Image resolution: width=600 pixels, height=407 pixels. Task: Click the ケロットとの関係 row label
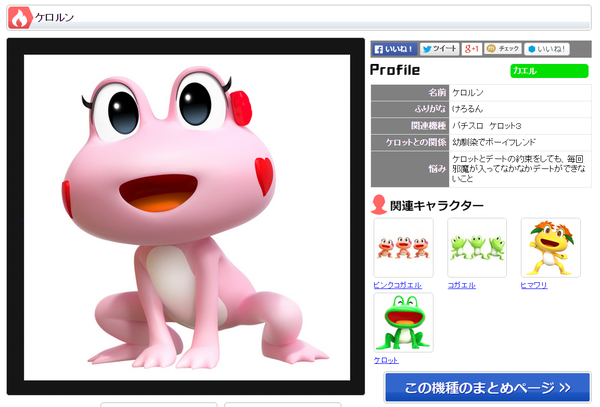[416, 142]
